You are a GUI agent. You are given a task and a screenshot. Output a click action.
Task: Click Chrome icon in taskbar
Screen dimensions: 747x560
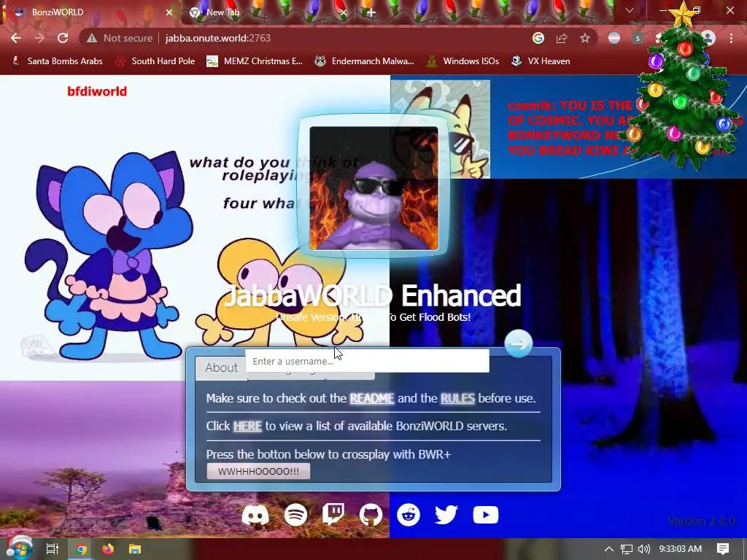click(81, 549)
